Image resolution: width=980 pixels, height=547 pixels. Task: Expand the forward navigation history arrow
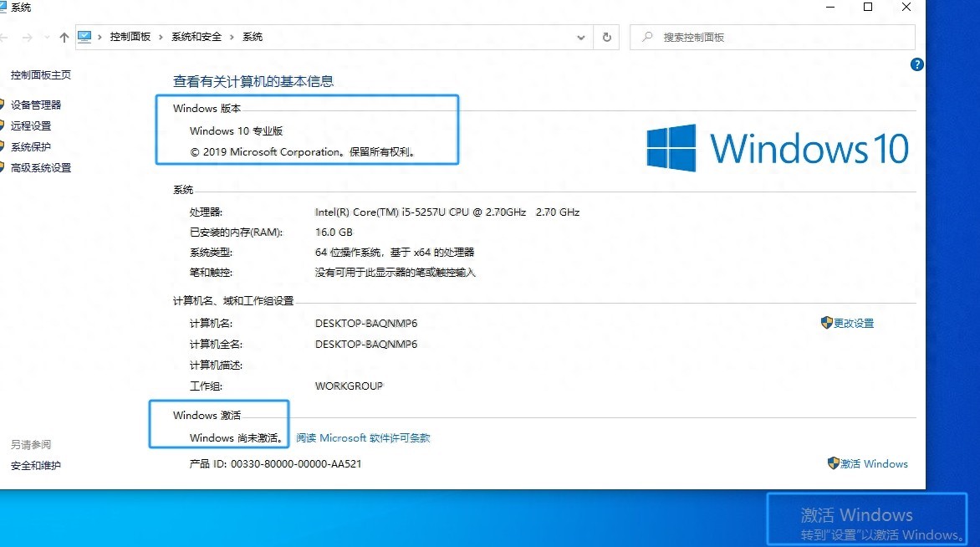[28, 37]
